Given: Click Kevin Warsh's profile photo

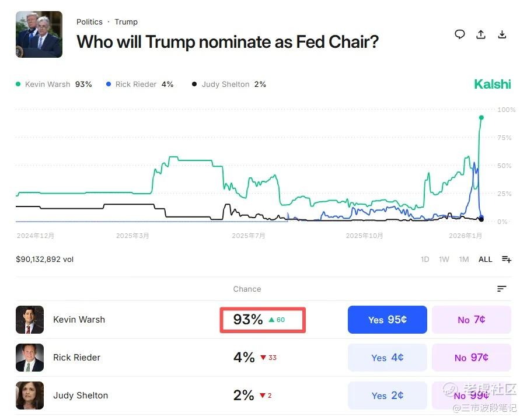Looking at the screenshot, I should pos(30,320).
